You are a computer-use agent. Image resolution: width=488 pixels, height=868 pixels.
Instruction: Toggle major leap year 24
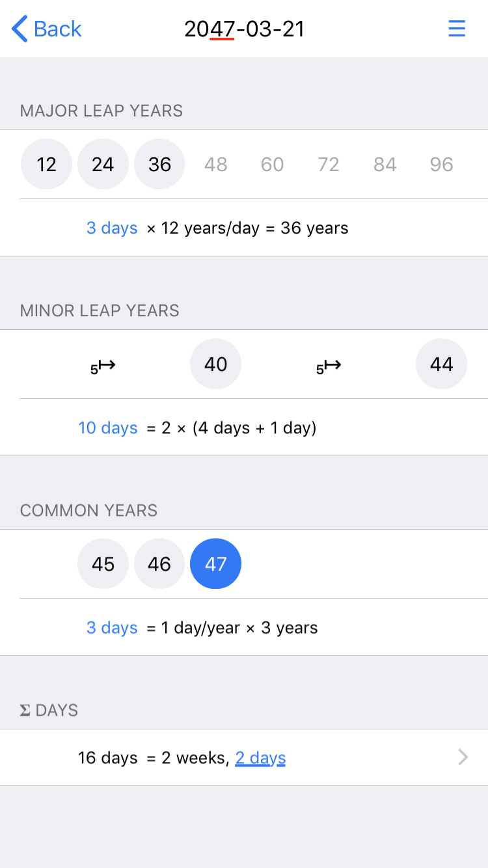coord(103,164)
